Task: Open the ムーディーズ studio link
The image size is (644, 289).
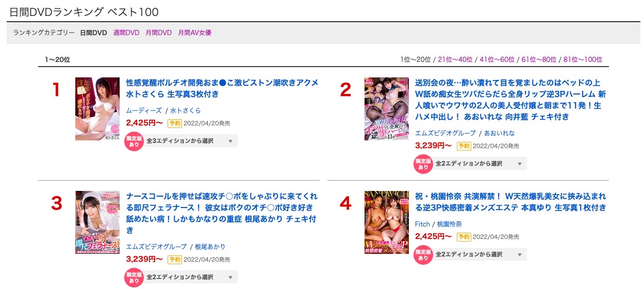Action: click(144, 110)
